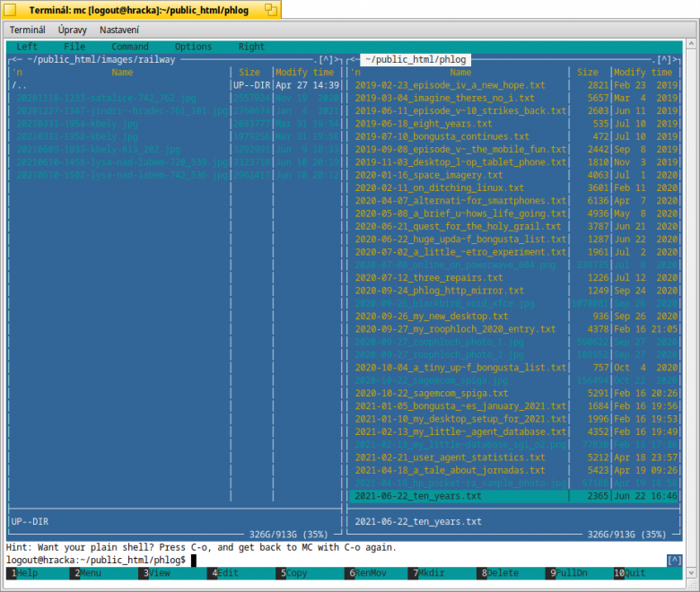Click the shell command prompt input line
This screenshot has height=592, width=700.
pos(335,560)
